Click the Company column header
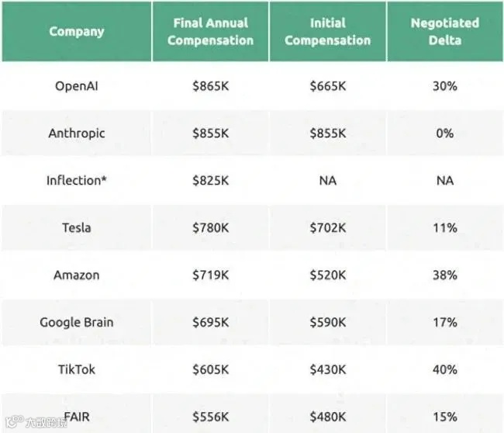The height and width of the screenshot is (433, 504). pos(76,32)
